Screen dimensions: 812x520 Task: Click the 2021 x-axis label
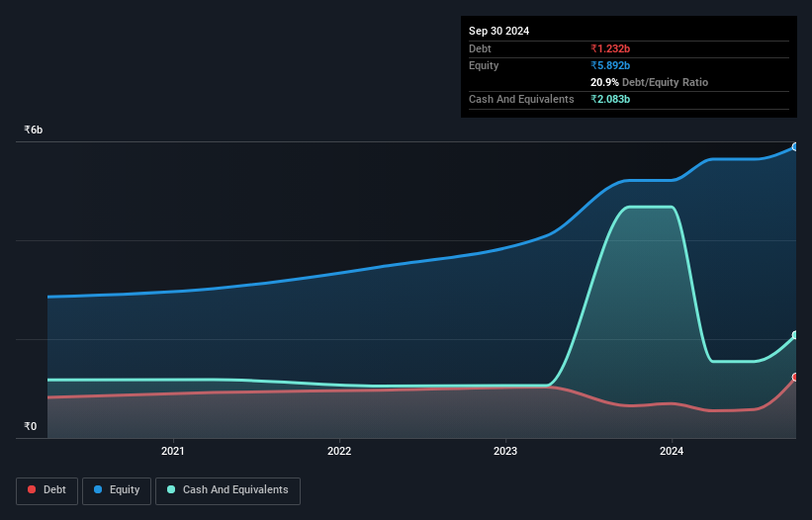pyautogui.click(x=172, y=451)
